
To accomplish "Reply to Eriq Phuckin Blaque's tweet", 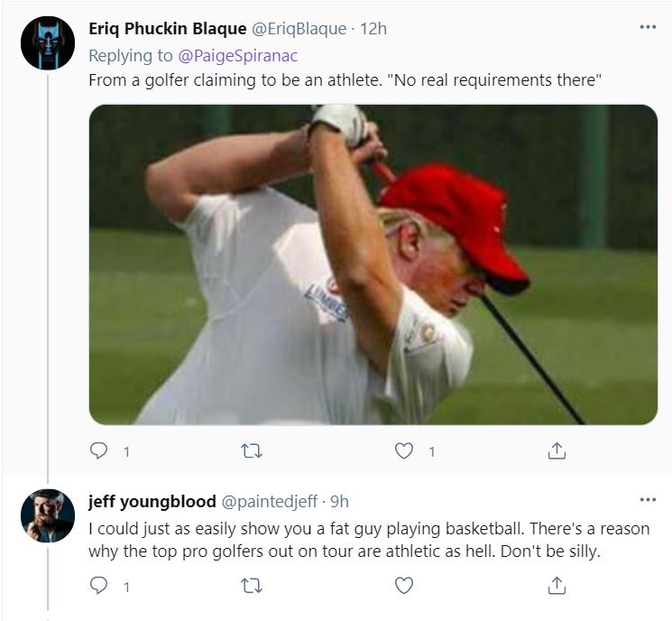I will click(99, 451).
